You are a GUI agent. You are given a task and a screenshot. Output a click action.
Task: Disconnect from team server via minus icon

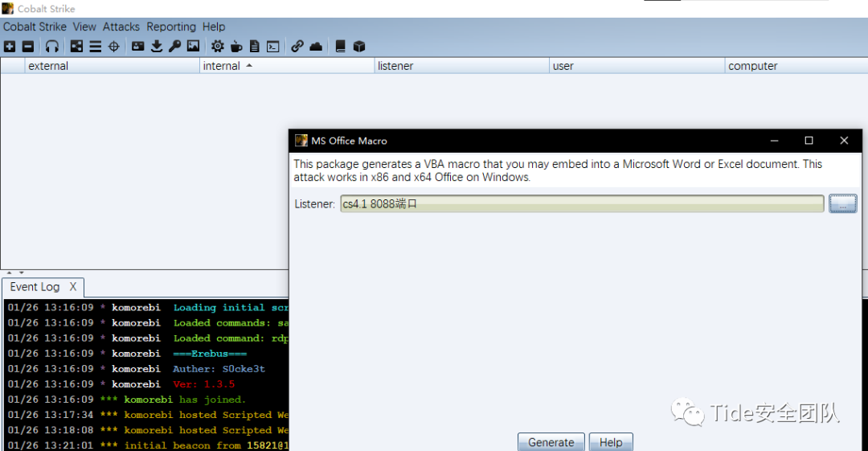tap(27, 47)
